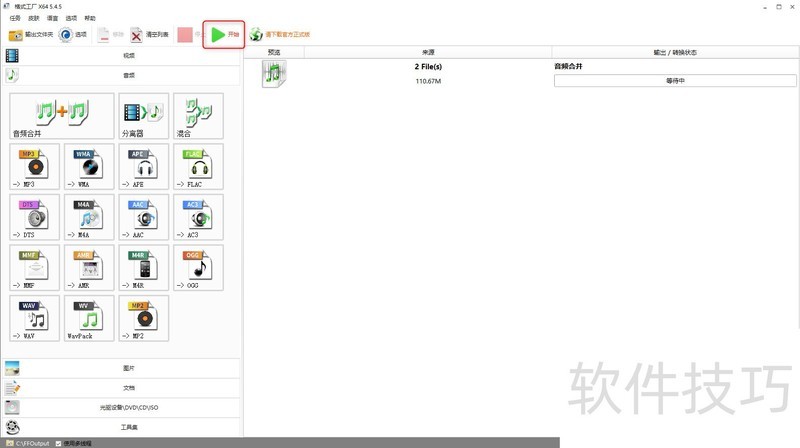Choose the convert to DTS icon

click(x=35, y=217)
